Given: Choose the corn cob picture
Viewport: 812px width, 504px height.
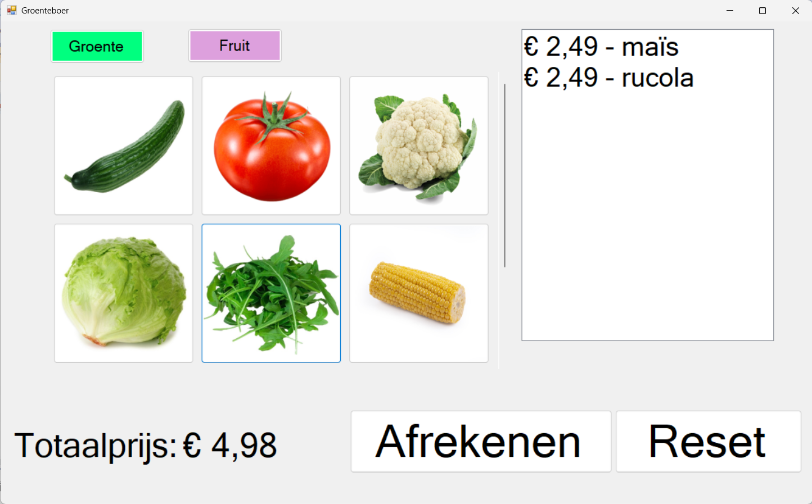Looking at the screenshot, I should 419,293.
